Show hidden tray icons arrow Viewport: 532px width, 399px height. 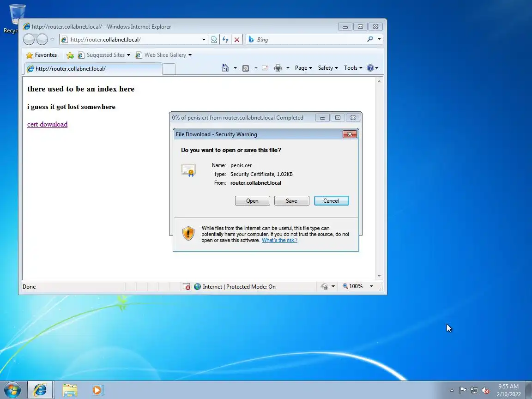[x=452, y=391]
